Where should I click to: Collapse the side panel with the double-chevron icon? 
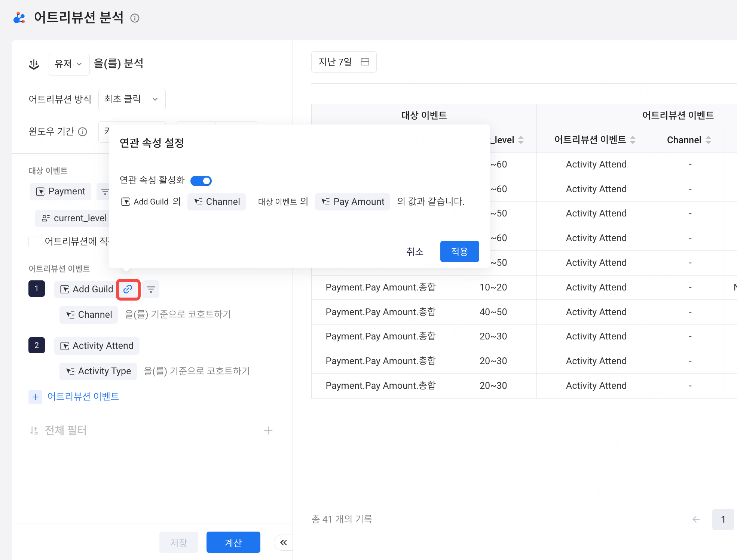283,542
